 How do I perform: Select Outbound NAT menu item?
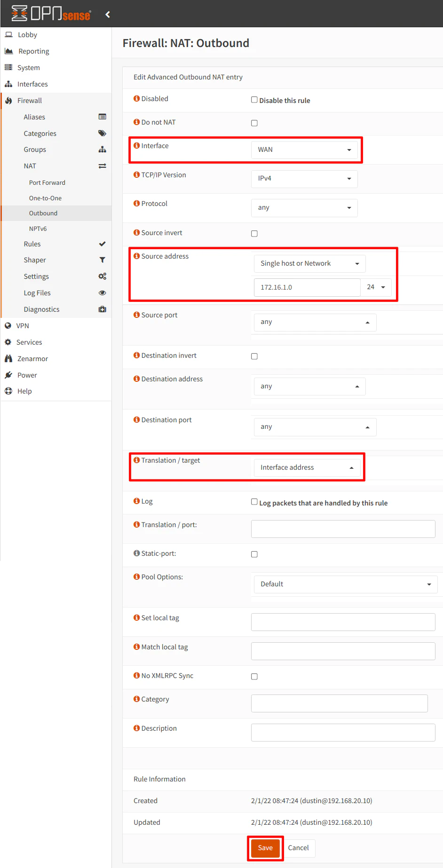(x=43, y=213)
